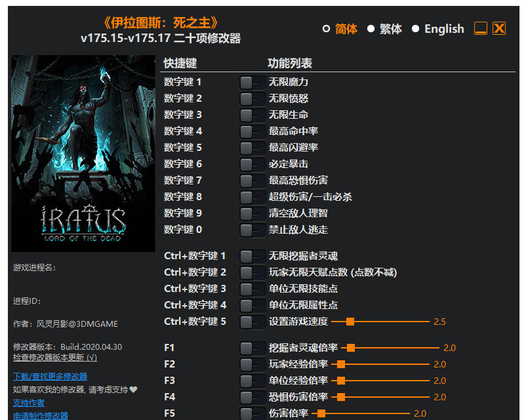528x420 pixels.
Task: Click 挖掘者灵魂倍率 slider handle
Action: [351, 348]
